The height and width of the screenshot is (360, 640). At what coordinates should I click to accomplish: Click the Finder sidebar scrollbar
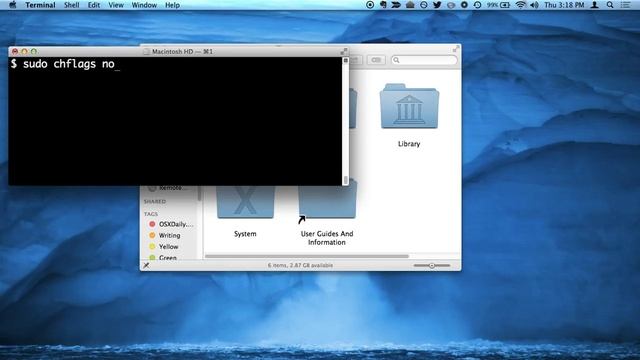200,193
